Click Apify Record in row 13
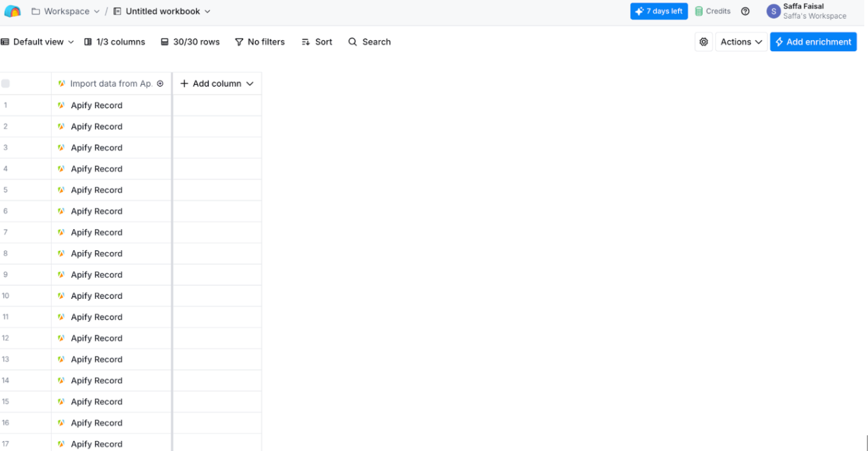The height and width of the screenshot is (451, 868). [x=96, y=359]
